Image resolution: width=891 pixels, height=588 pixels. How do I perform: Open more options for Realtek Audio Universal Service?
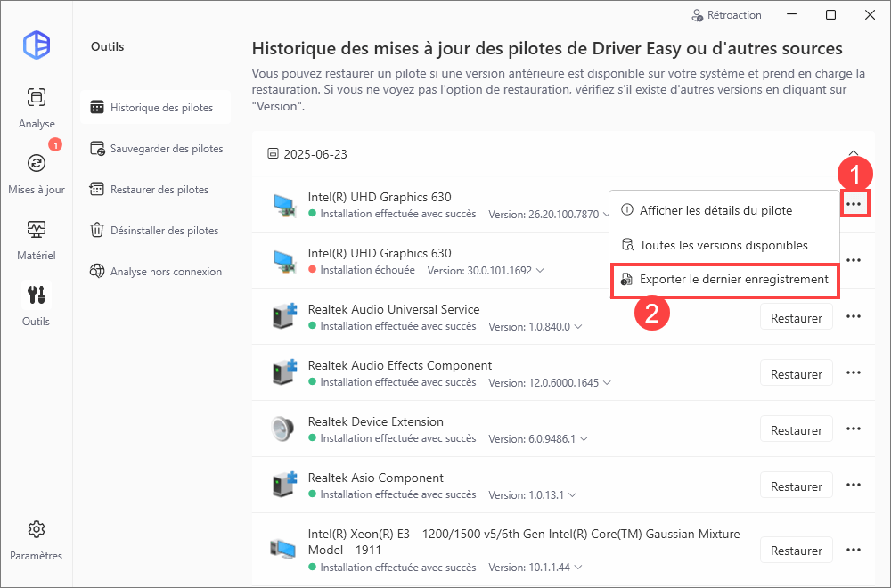[854, 316]
